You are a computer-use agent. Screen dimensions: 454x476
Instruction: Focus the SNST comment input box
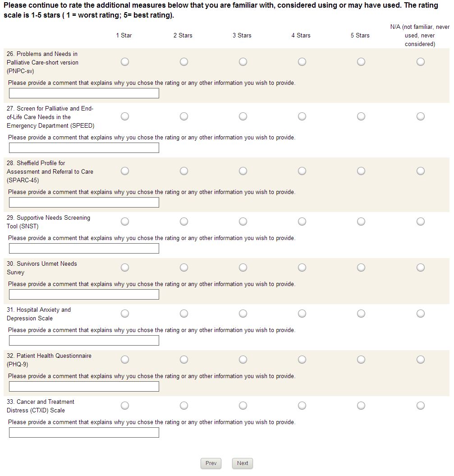(84, 249)
